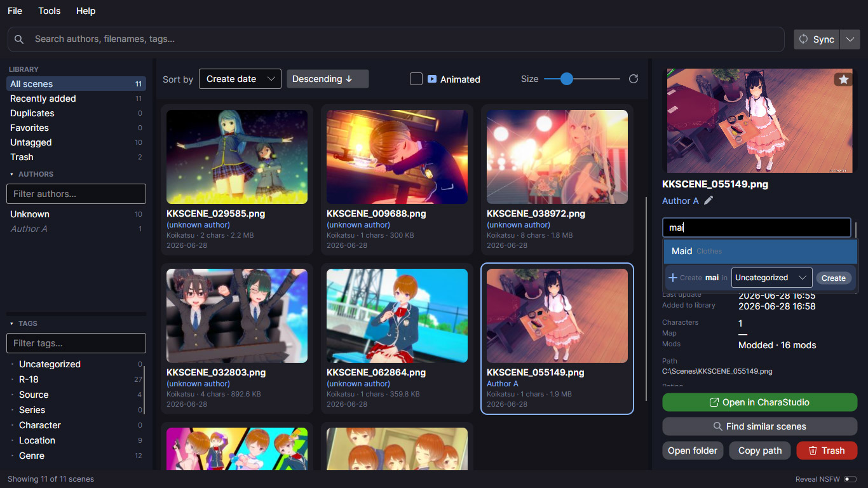Click the Create tag button
Image resolution: width=868 pixels, height=488 pixels.
pos(834,278)
